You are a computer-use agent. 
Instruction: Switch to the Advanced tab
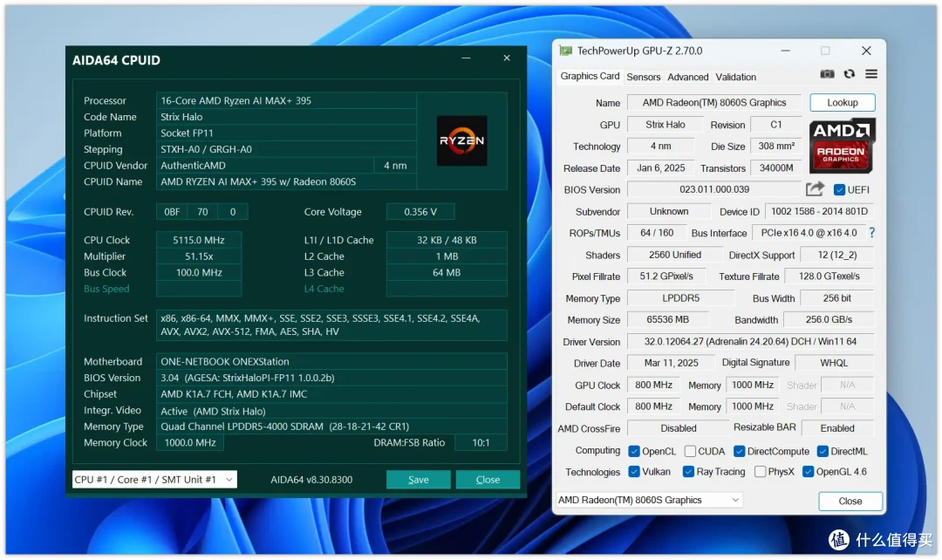(x=688, y=77)
